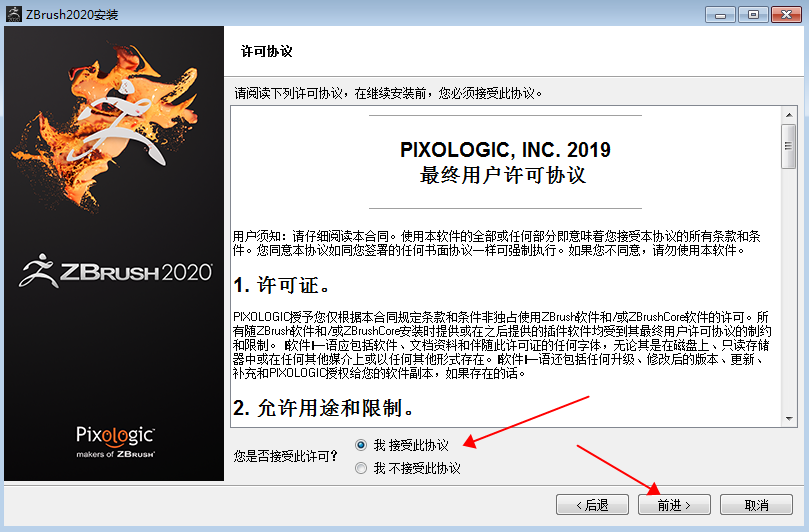
Task: Select the 我 接受此协议 radio button
Action: pos(361,444)
